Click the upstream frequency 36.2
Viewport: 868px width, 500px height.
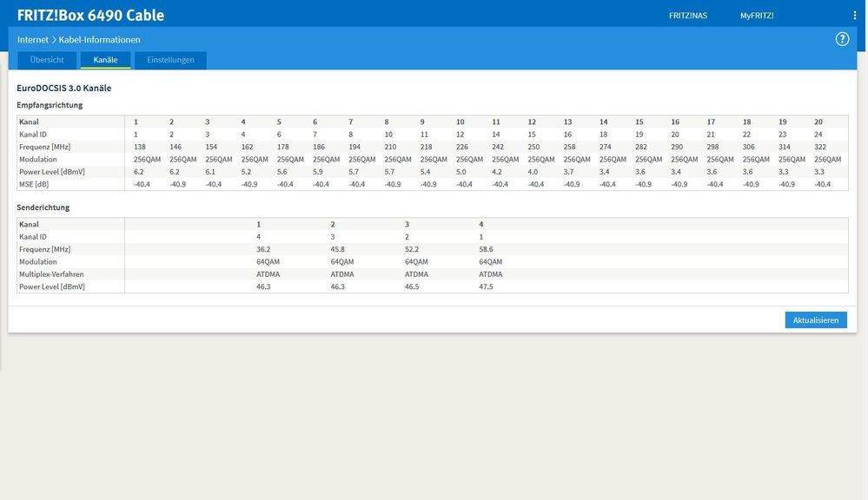(x=263, y=249)
